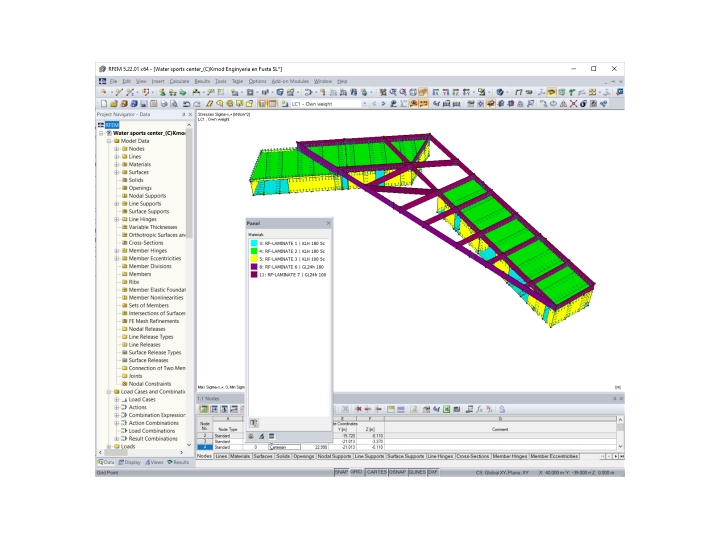Toggle CARTES in the status bar
This screenshot has width=720, height=540.
point(377,472)
